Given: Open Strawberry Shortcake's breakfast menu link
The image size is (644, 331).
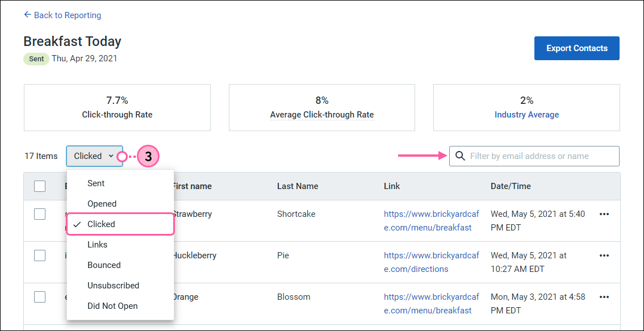Looking at the screenshot, I should coord(431,220).
